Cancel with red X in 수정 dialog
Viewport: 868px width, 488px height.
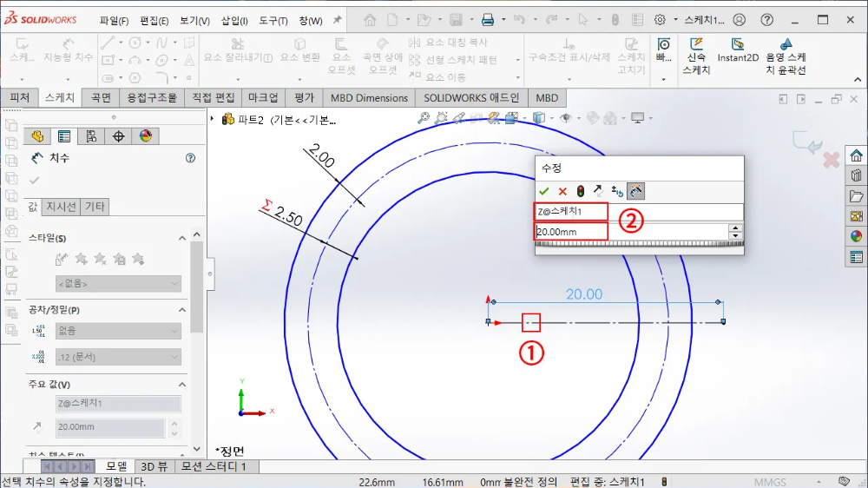click(562, 191)
